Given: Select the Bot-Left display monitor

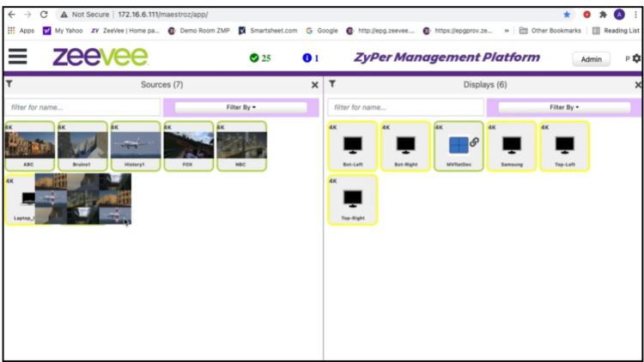Looking at the screenshot, I should click(x=353, y=146).
